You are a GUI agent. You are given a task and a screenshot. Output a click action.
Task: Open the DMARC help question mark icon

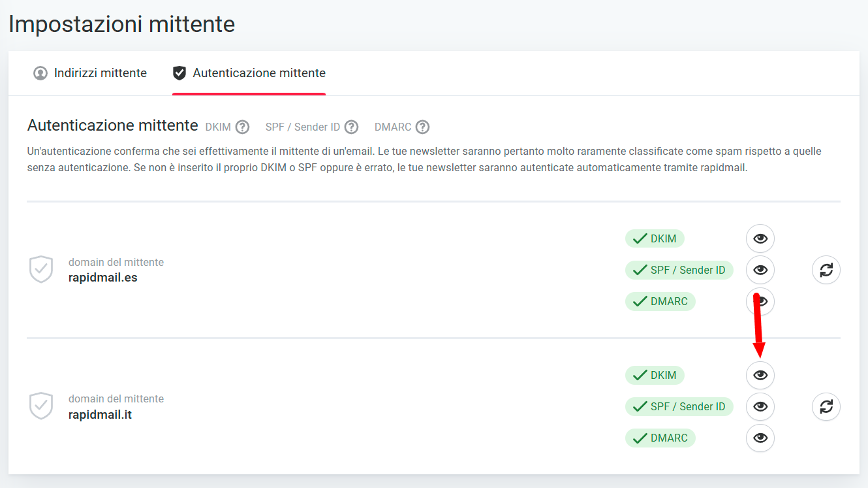click(422, 127)
